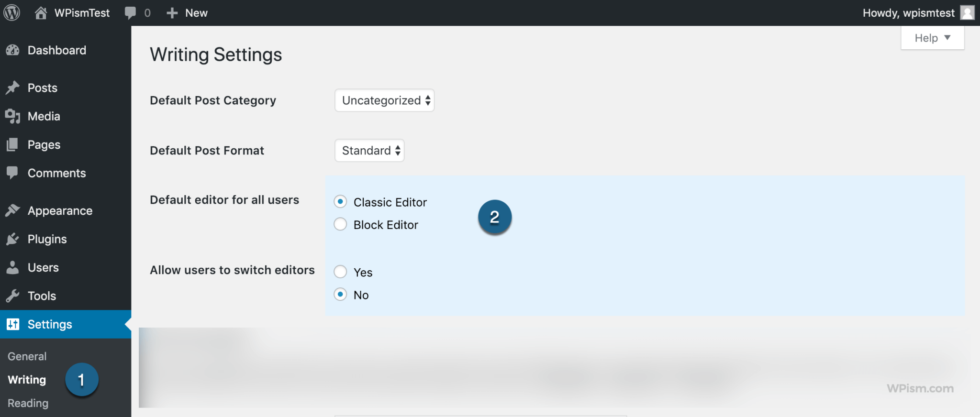The width and height of the screenshot is (980, 417).
Task: Click the Howdy, wpismtest account link
Action: coord(908,13)
